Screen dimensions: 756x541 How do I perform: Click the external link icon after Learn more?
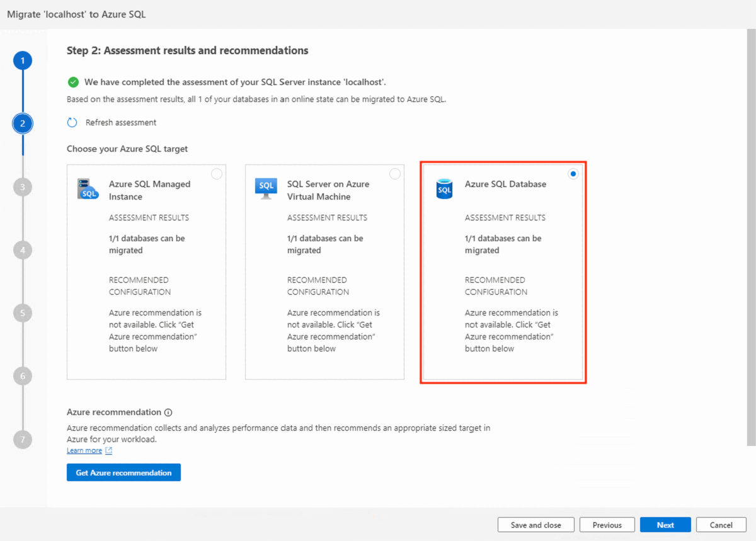point(108,450)
